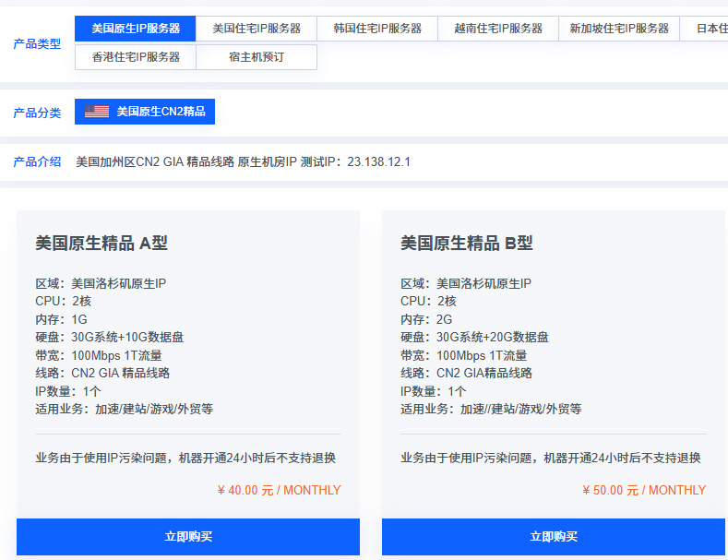Switch to the 美国住宅IP服务器 tab

(257, 29)
